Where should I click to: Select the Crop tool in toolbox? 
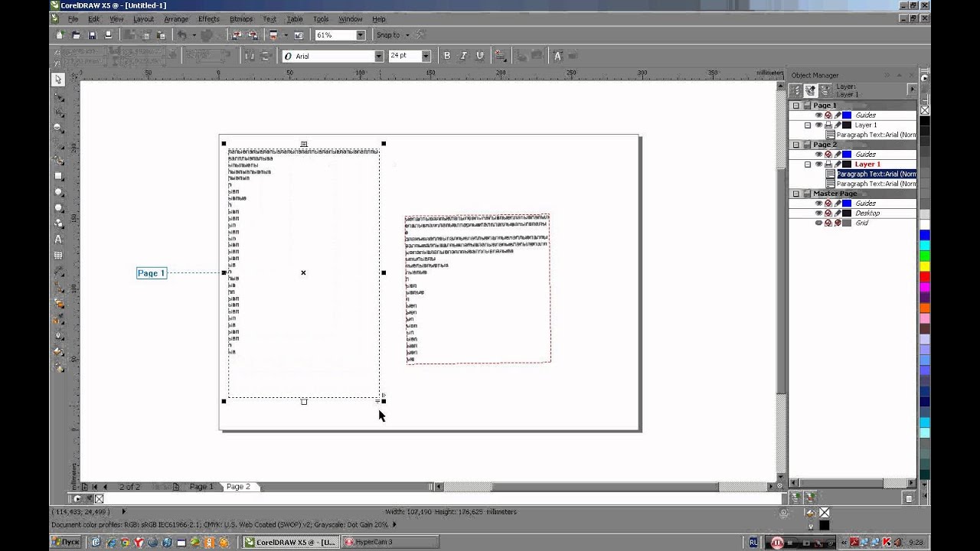(58, 112)
